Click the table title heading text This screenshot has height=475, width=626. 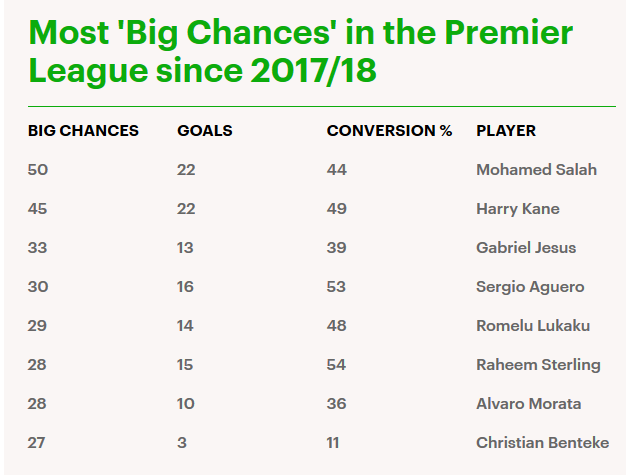(x=300, y=52)
